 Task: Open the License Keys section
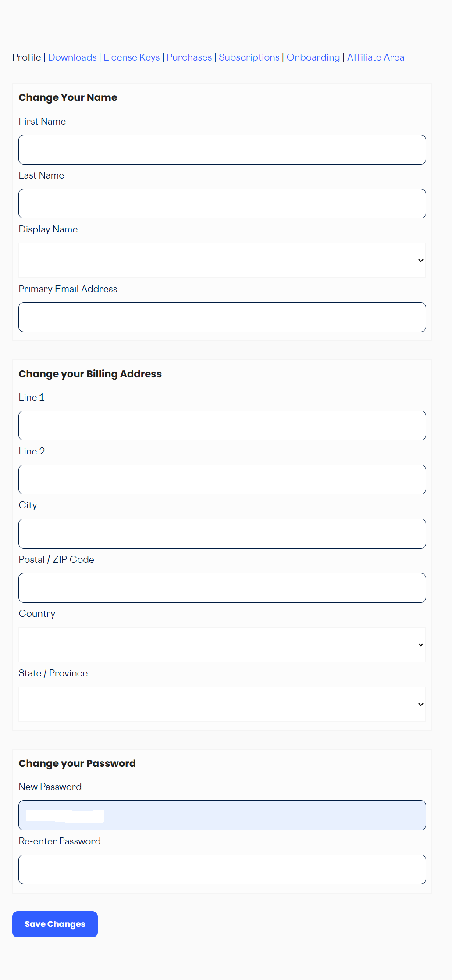pyautogui.click(x=131, y=57)
